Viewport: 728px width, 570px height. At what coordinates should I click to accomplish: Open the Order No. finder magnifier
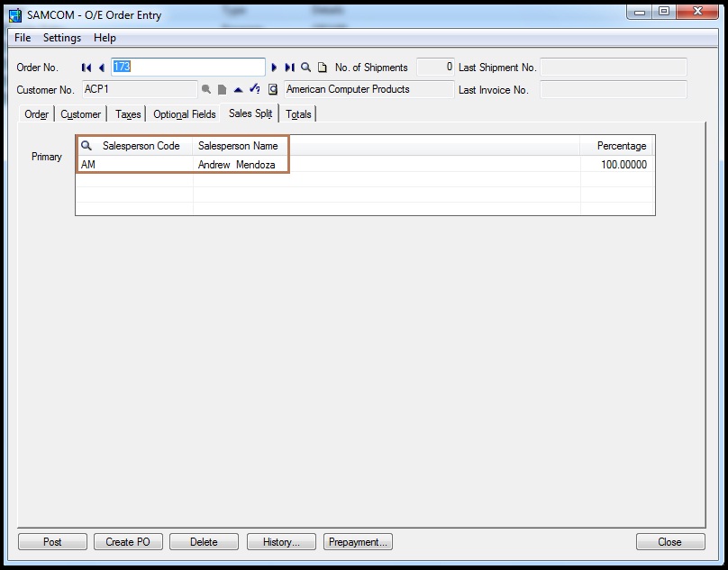coord(306,68)
